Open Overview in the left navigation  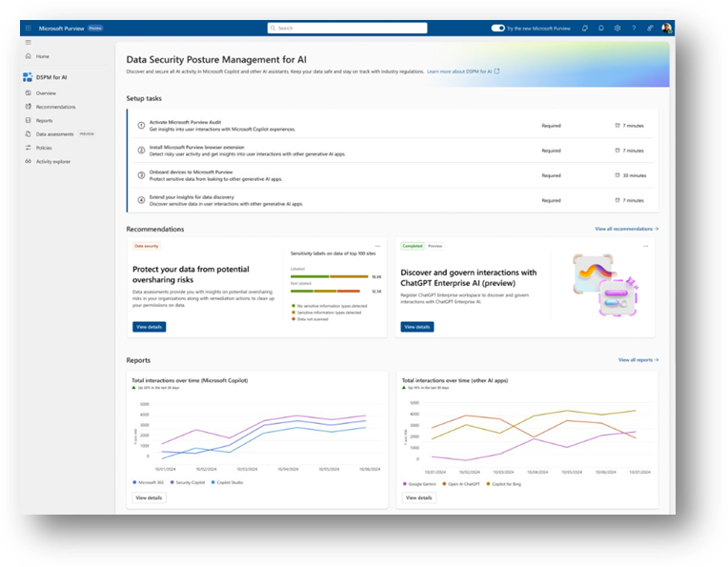46,92
